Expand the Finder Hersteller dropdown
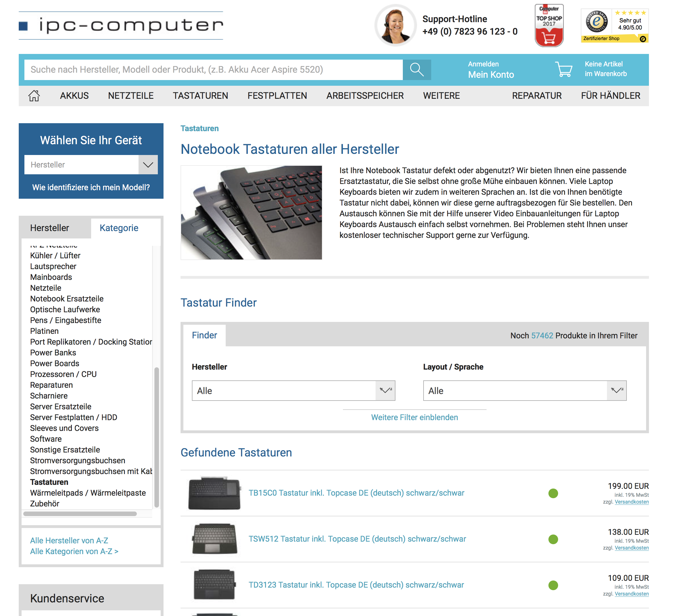 [294, 391]
